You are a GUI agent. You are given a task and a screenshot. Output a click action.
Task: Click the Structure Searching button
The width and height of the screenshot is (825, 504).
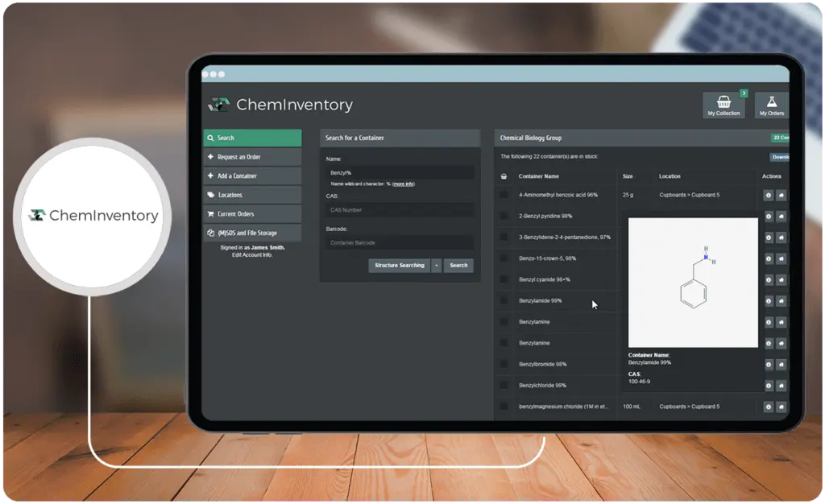pos(400,266)
